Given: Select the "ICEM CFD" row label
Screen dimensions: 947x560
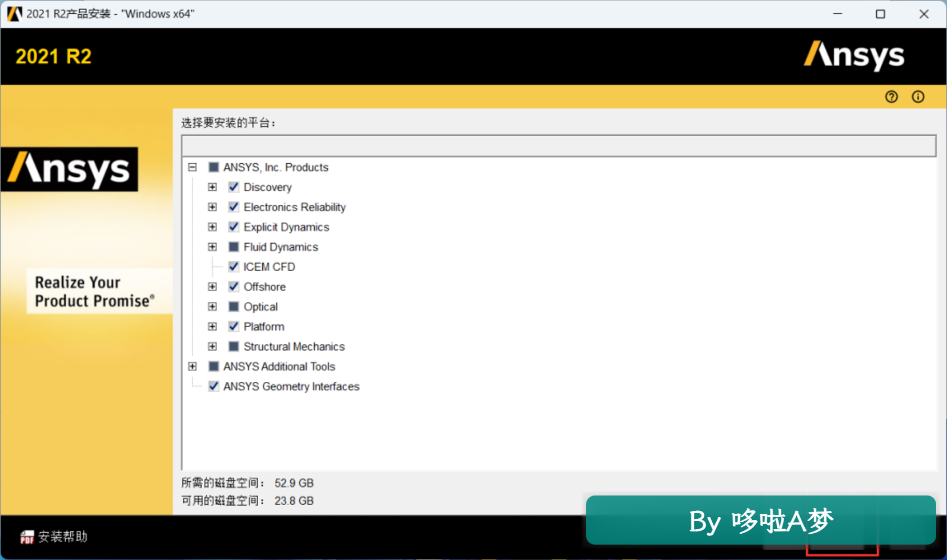Looking at the screenshot, I should click(270, 267).
